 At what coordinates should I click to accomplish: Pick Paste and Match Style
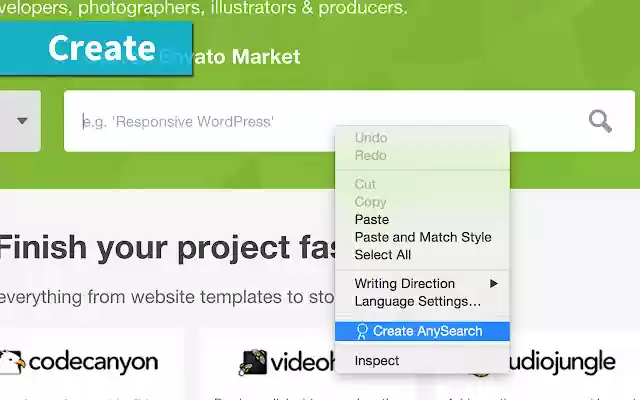point(423,237)
